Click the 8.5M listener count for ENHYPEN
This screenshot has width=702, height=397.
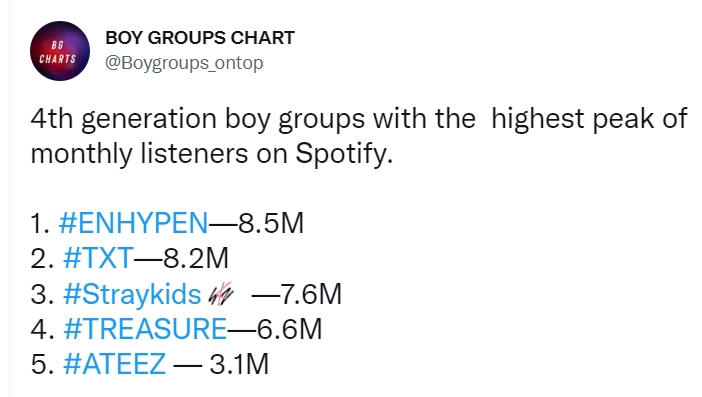pyautogui.click(x=271, y=223)
